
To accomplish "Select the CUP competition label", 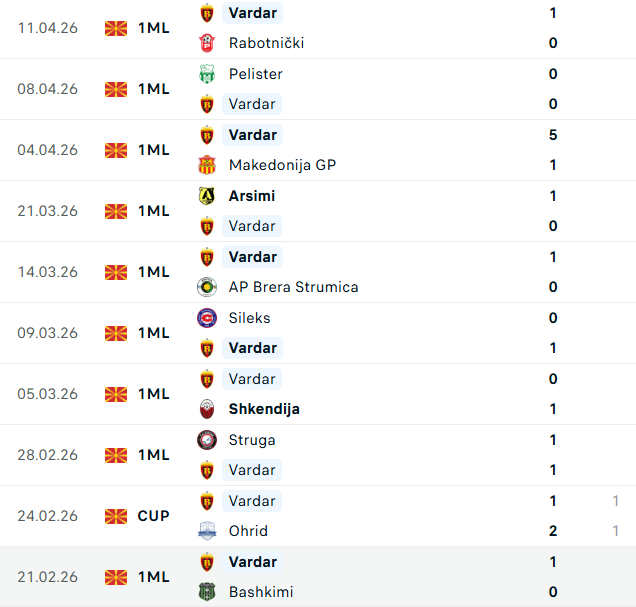I will click(x=154, y=516).
